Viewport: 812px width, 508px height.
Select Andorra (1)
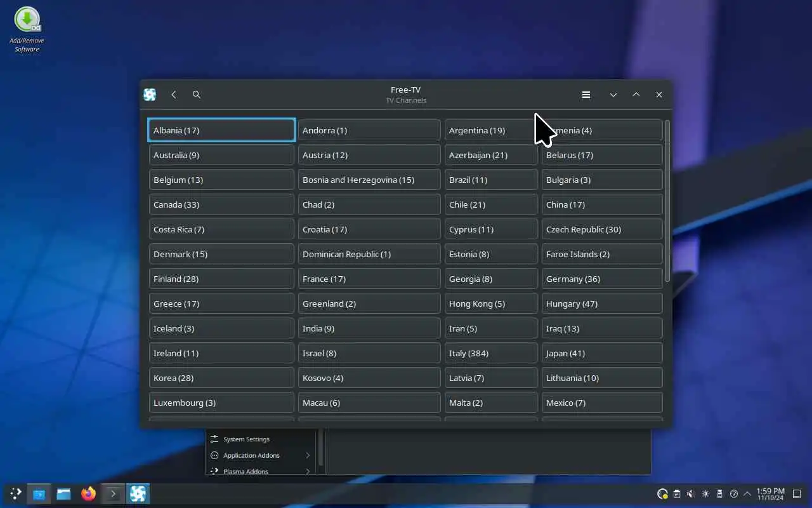[369, 130]
